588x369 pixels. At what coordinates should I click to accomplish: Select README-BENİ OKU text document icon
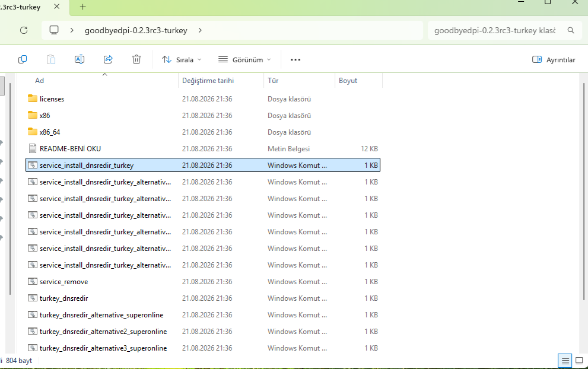coord(33,148)
